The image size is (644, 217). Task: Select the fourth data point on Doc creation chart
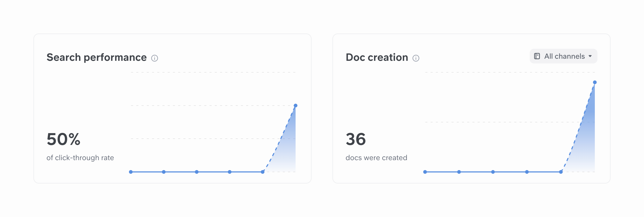pyautogui.click(x=527, y=172)
